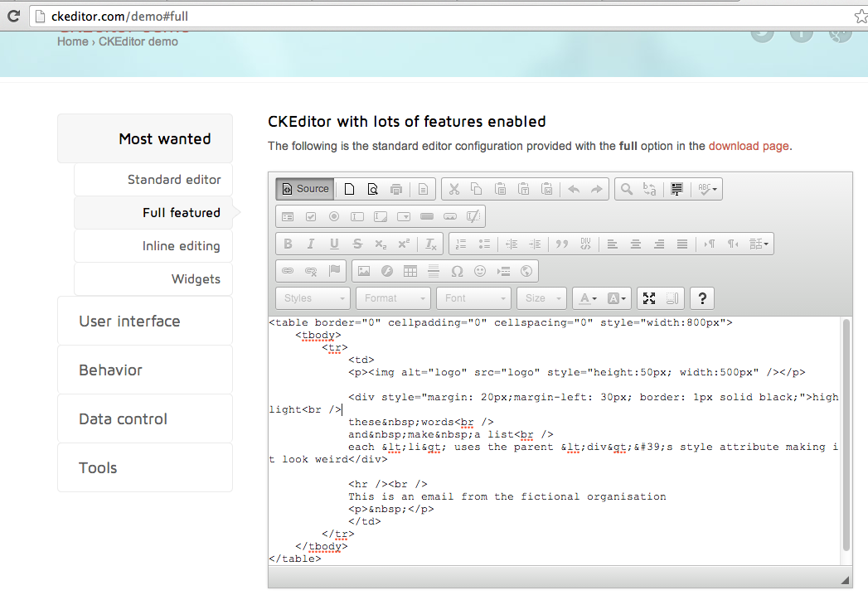Click the Insert Image icon
The image size is (868, 595).
tap(363, 271)
